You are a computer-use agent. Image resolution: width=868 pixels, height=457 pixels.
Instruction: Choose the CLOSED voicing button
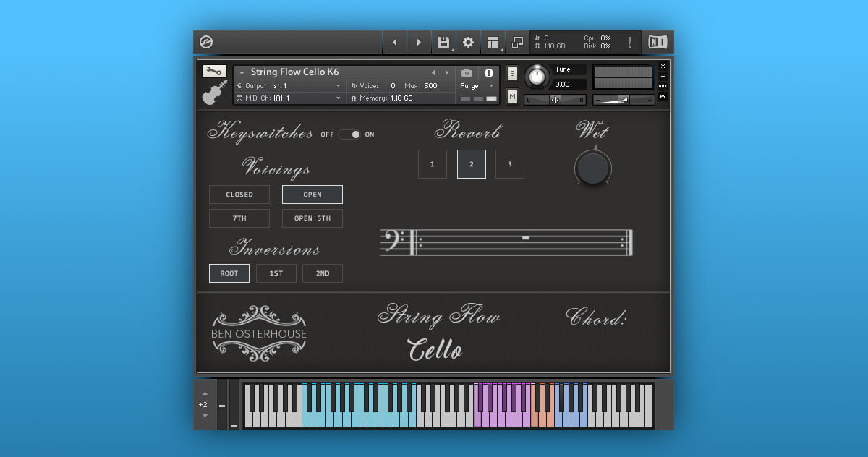coord(239,195)
